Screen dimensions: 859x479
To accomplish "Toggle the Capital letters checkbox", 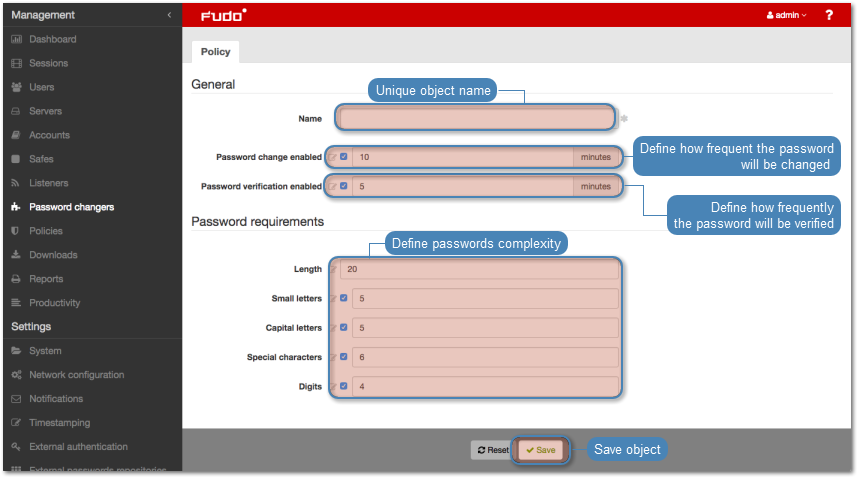I will click(x=344, y=327).
